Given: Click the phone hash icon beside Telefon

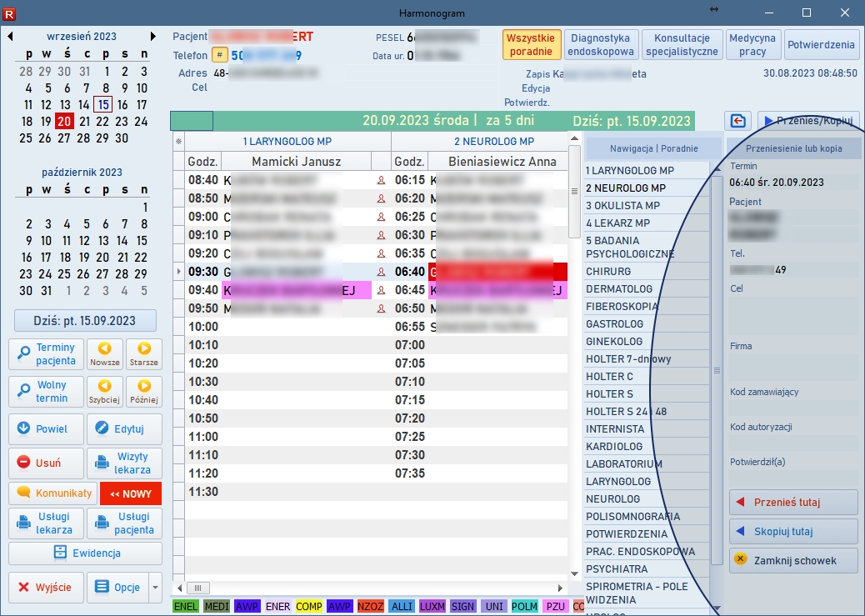Looking at the screenshot, I should (x=219, y=55).
